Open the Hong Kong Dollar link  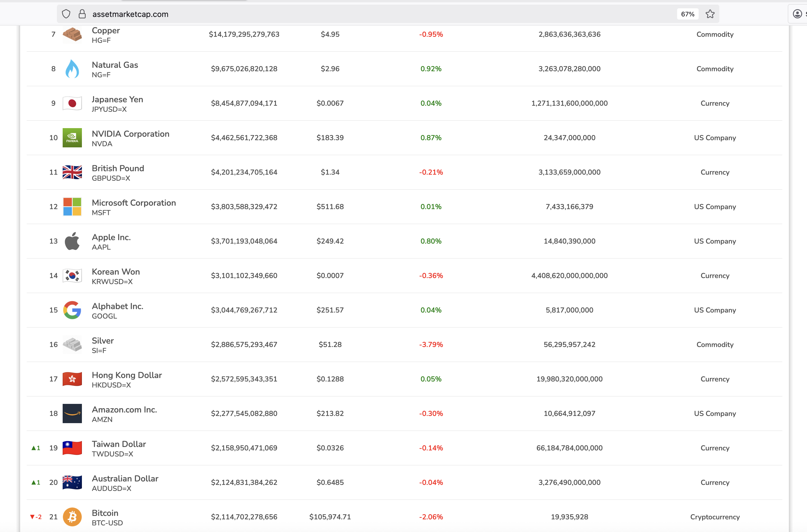tap(126, 375)
